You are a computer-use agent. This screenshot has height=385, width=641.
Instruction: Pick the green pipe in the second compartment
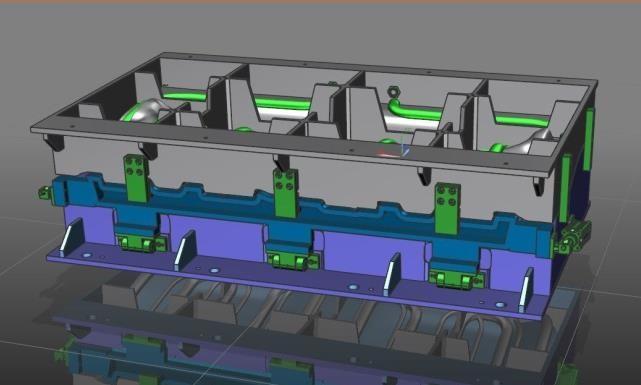(282, 103)
